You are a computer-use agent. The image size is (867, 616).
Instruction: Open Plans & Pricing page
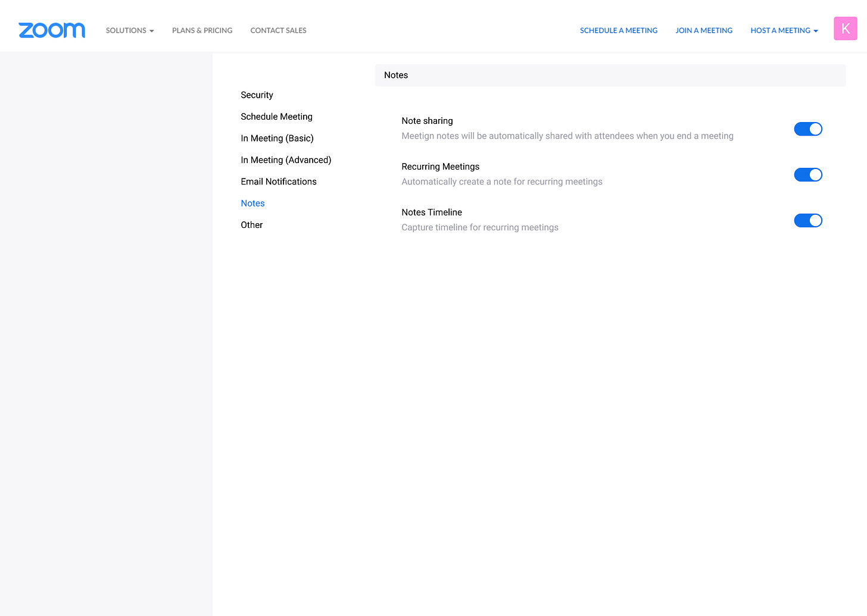202,30
